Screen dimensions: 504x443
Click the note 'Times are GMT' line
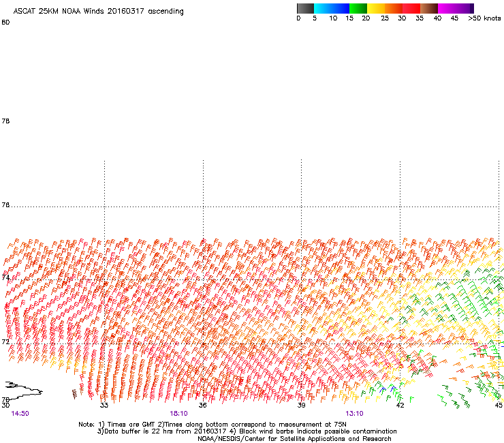[x=212, y=425]
